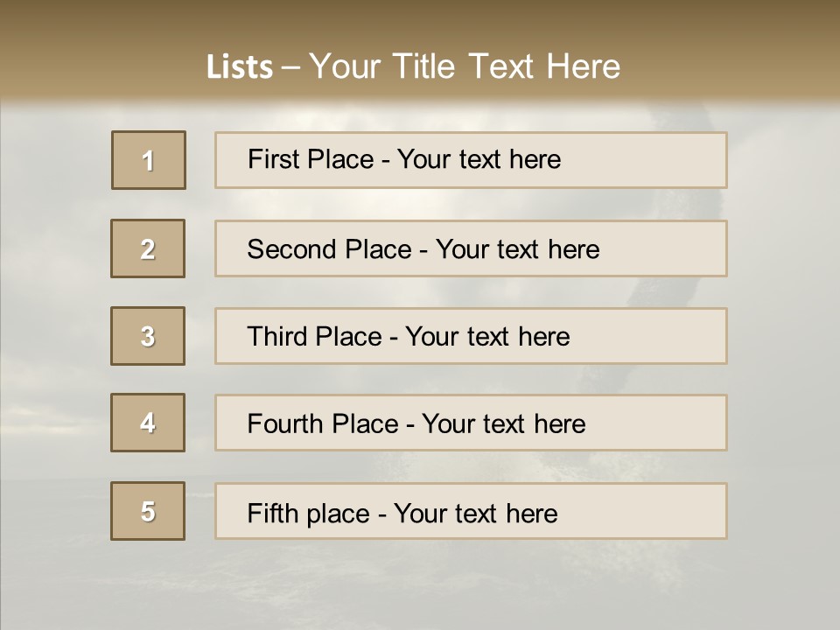The image size is (840, 630).
Task: Select the Fifth place text bar
Action: pyautogui.click(x=471, y=511)
